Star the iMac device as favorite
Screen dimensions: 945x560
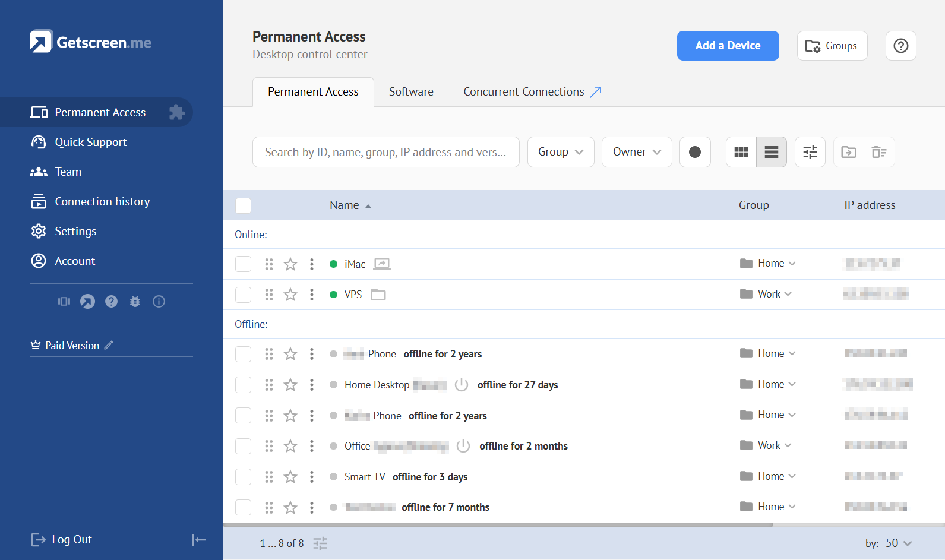(x=290, y=264)
